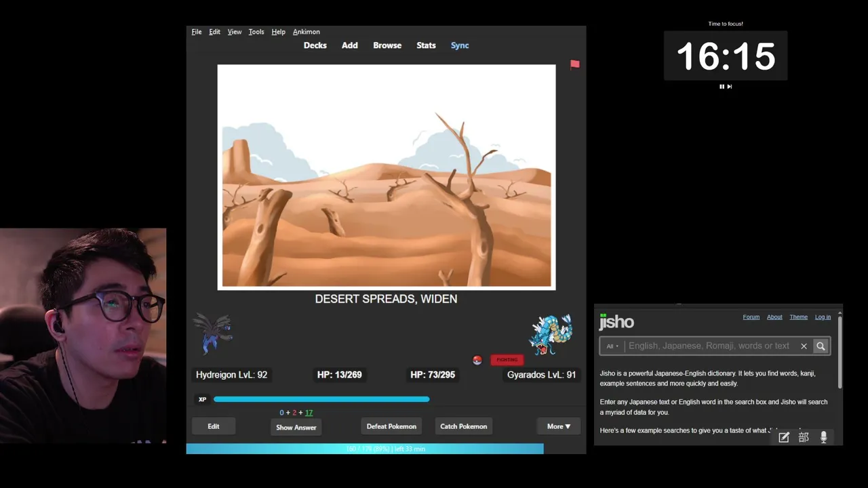
Task: Pause the focus timer
Action: (722, 87)
